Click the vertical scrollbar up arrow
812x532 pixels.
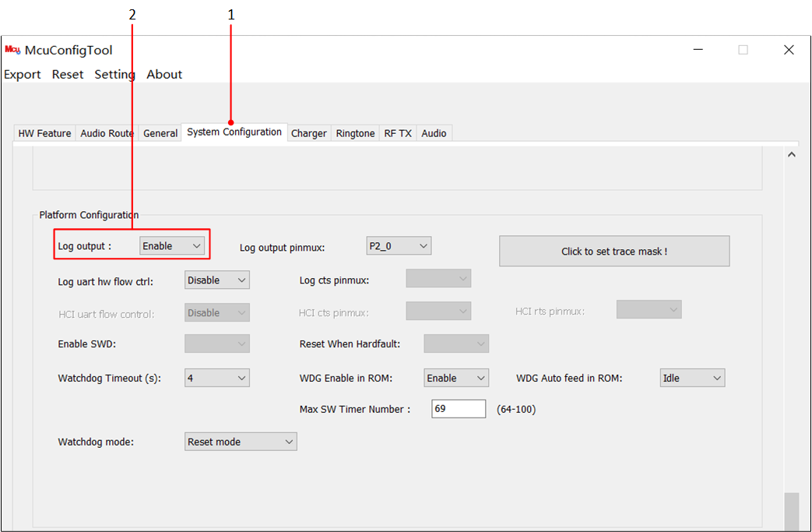[x=791, y=155]
